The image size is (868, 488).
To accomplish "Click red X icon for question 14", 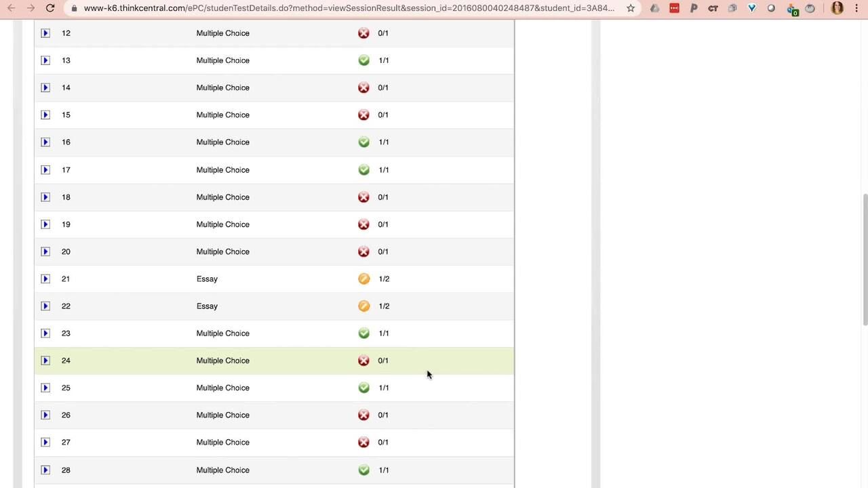I will click(364, 87).
